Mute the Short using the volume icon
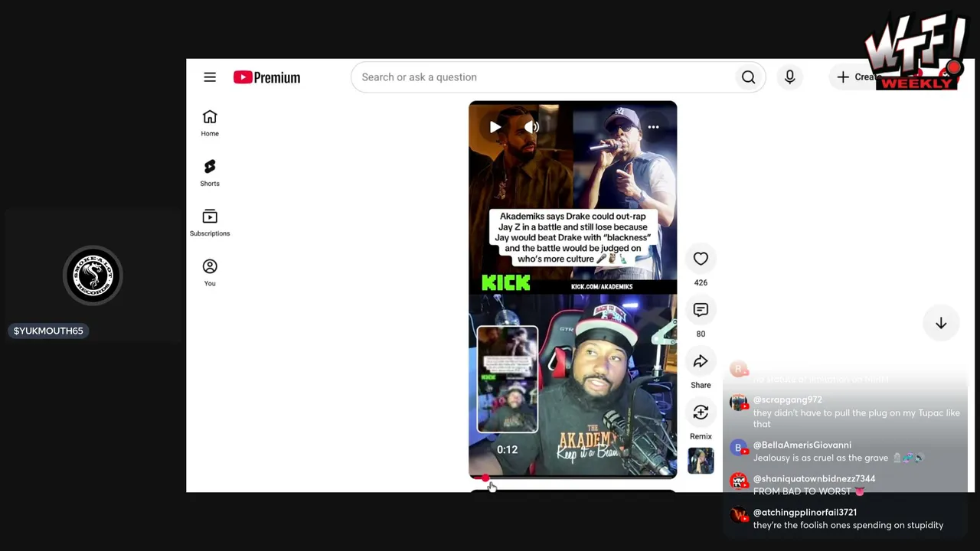 (531, 127)
